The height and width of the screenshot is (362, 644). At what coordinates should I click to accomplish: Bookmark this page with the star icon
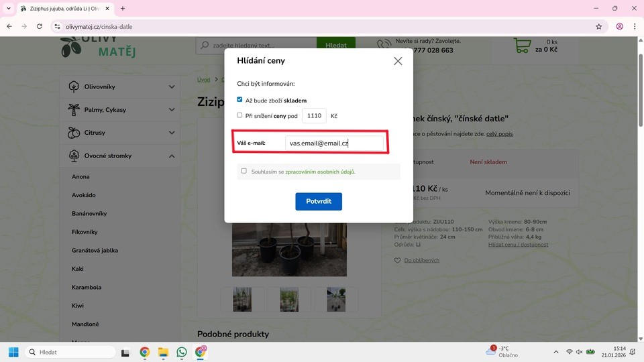pos(598,27)
